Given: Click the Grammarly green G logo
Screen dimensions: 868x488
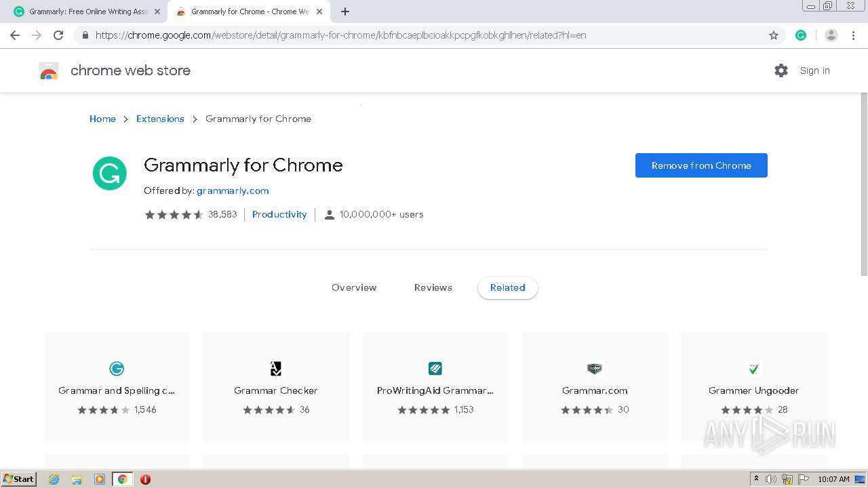Looking at the screenshot, I should pos(110,174).
